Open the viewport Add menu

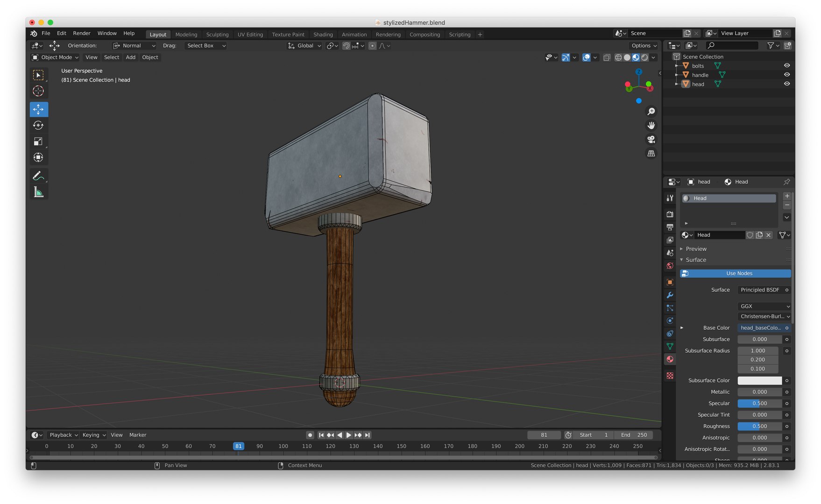pos(131,57)
